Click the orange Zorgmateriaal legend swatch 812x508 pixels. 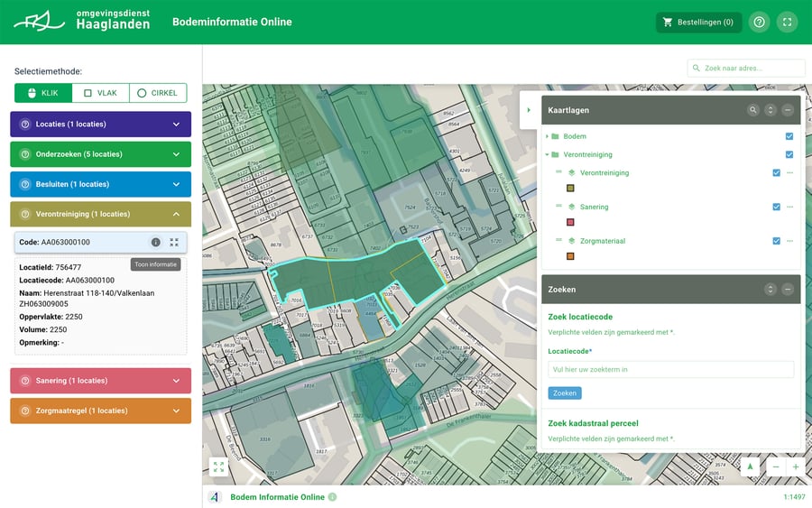pyautogui.click(x=570, y=256)
